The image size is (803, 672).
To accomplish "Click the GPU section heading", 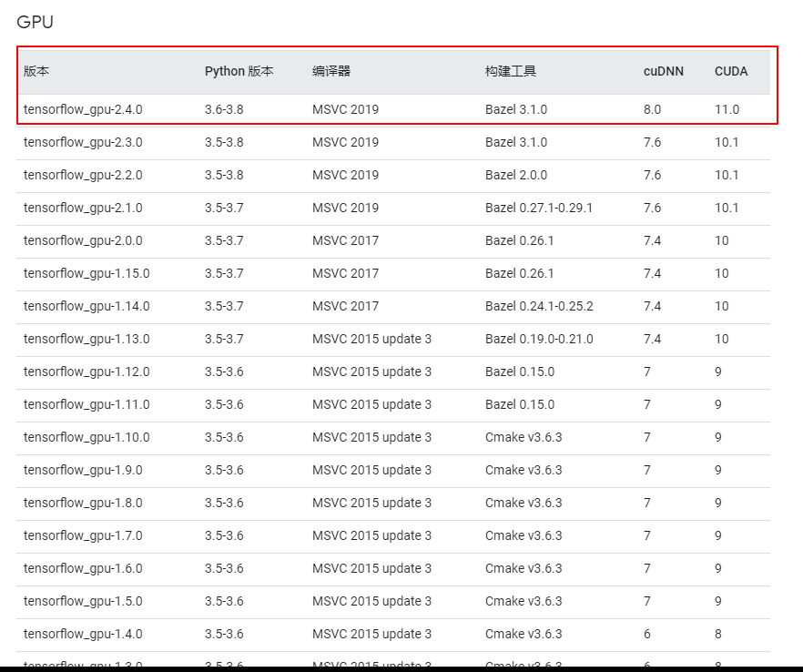I will [35, 22].
